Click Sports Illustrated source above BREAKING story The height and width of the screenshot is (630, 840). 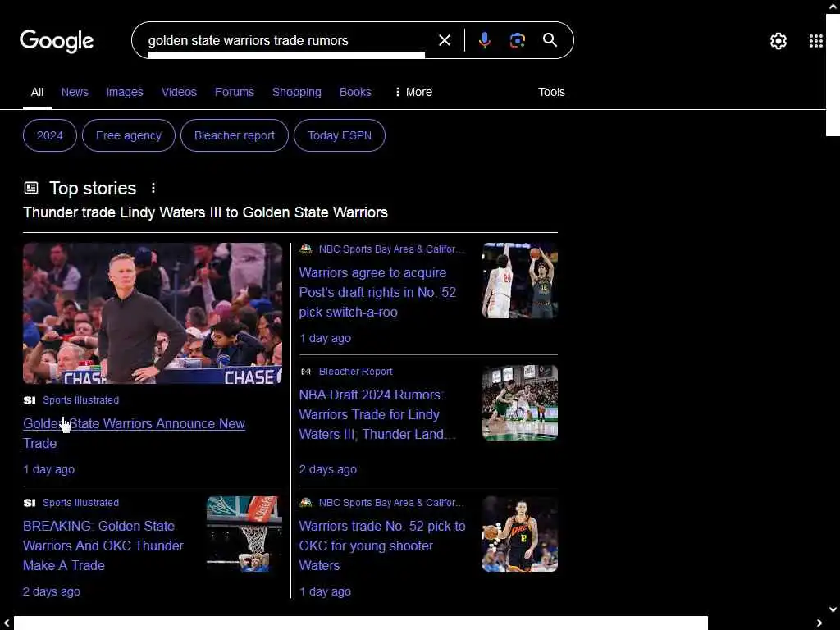(x=71, y=503)
